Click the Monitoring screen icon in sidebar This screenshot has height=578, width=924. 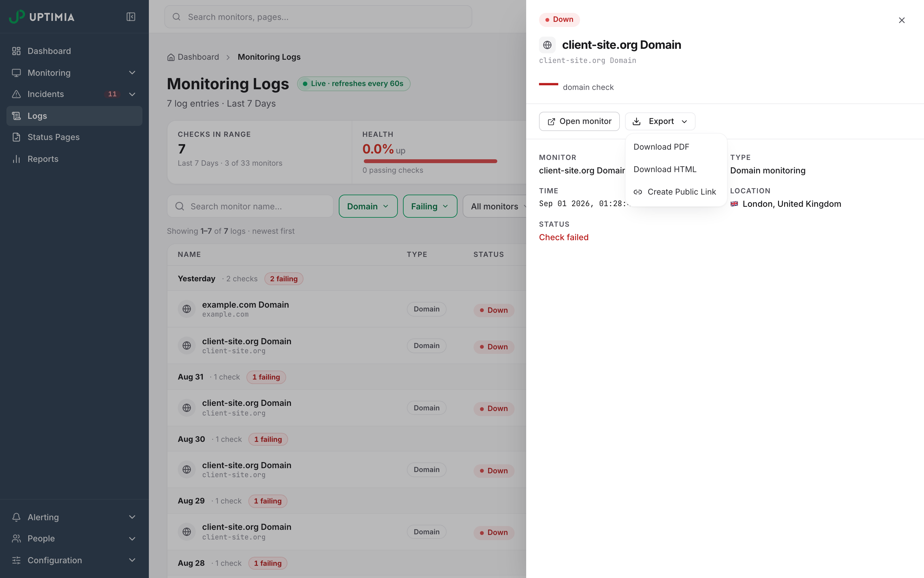pos(16,73)
